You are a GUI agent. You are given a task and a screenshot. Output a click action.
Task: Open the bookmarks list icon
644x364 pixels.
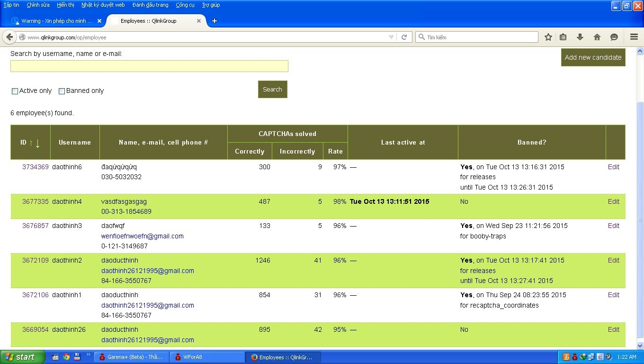[563, 37]
